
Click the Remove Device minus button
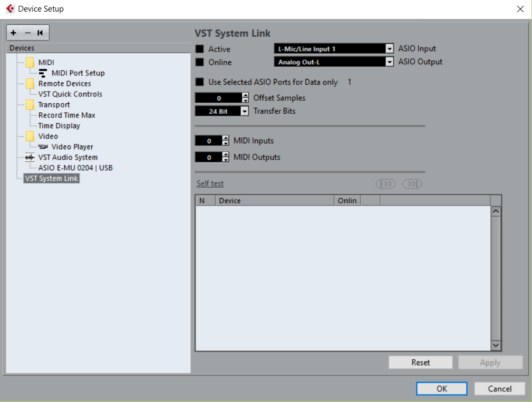coord(28,33)
